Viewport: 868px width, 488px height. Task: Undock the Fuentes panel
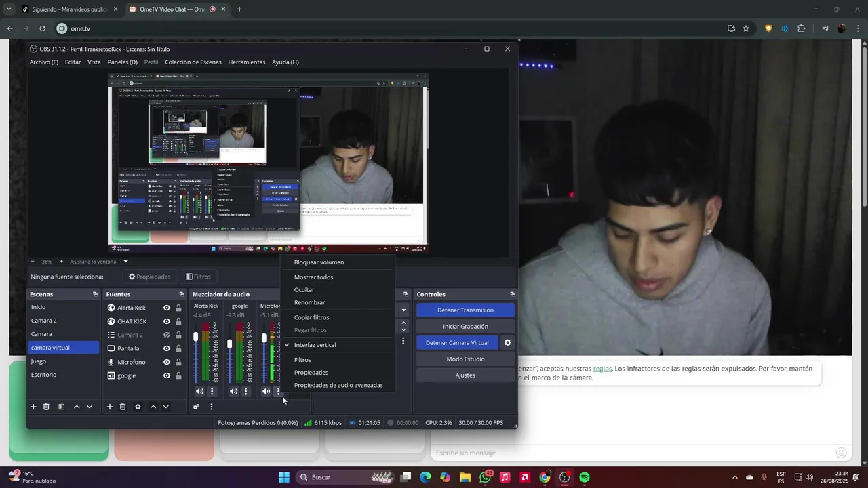tap(181, 294)
